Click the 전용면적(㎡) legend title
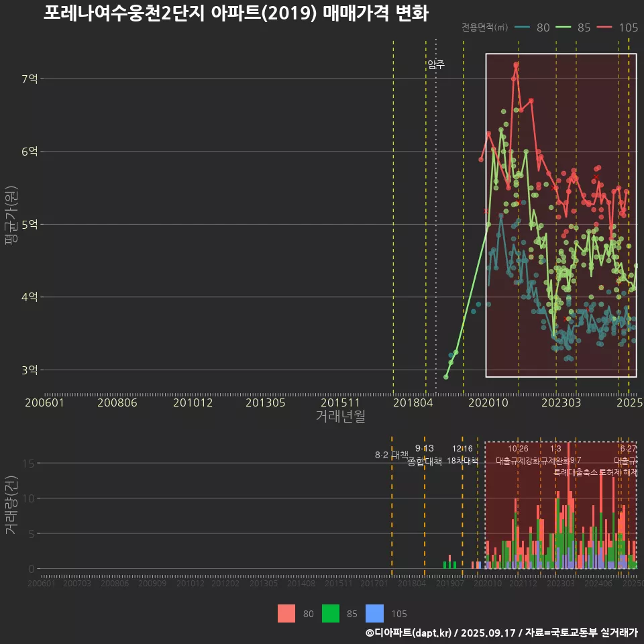 tap(484, 27)
